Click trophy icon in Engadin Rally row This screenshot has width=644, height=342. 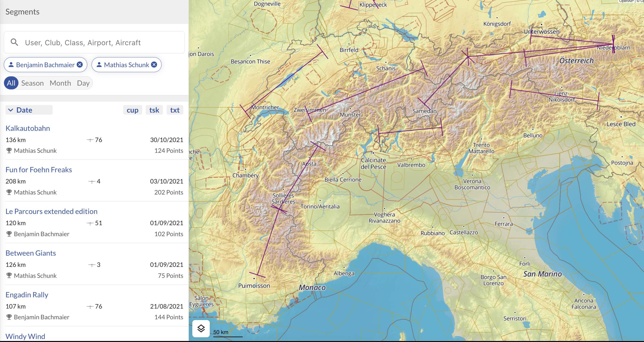[9, 317]
